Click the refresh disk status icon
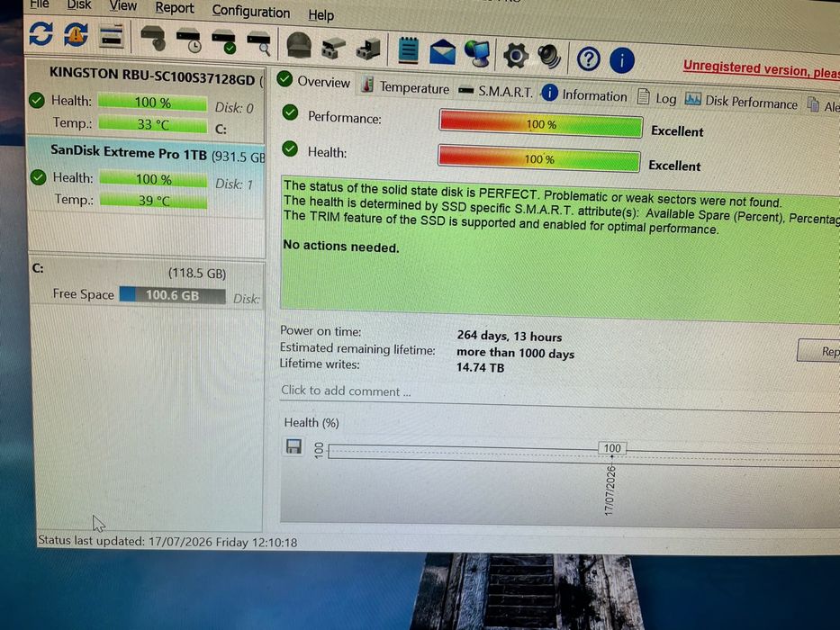Image resolution: width=840 pixels, height=630 pixels. point(41,33)
